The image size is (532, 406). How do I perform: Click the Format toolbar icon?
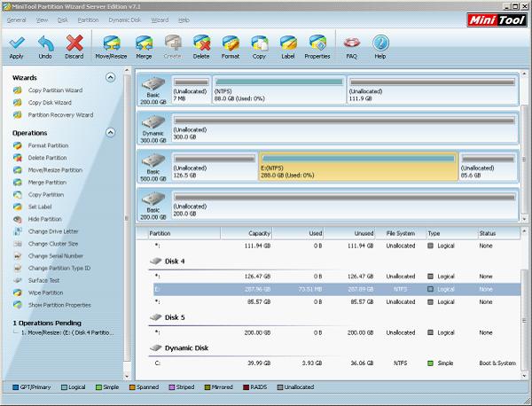point(231,43)
